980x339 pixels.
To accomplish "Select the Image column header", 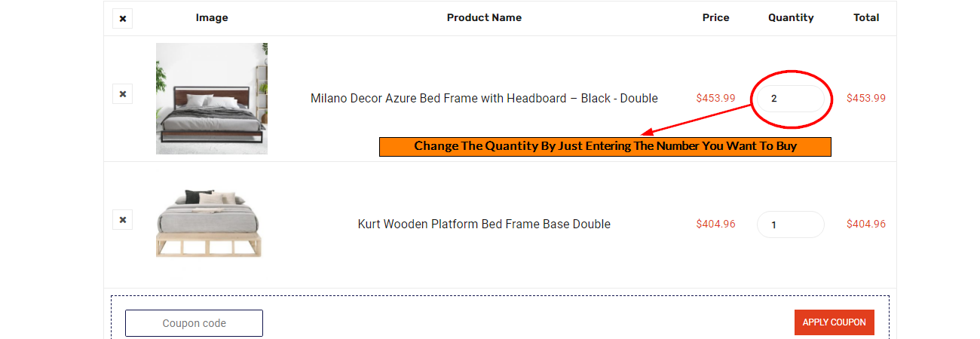I will coord(212,17).
